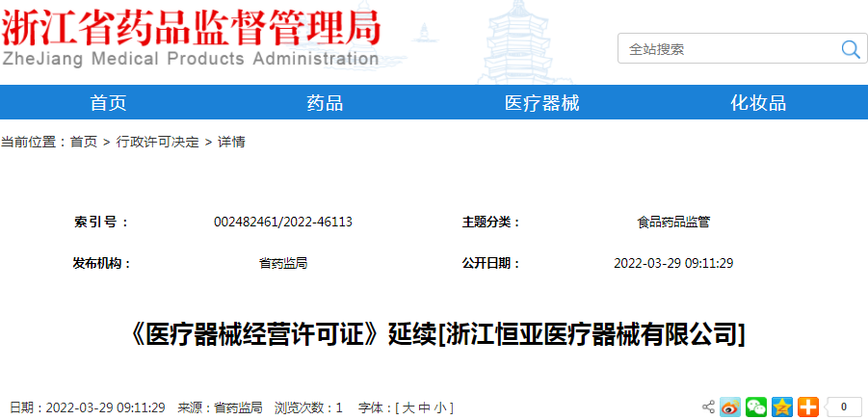Click the share icon
The image size is (868, 420).
[708, 407]
